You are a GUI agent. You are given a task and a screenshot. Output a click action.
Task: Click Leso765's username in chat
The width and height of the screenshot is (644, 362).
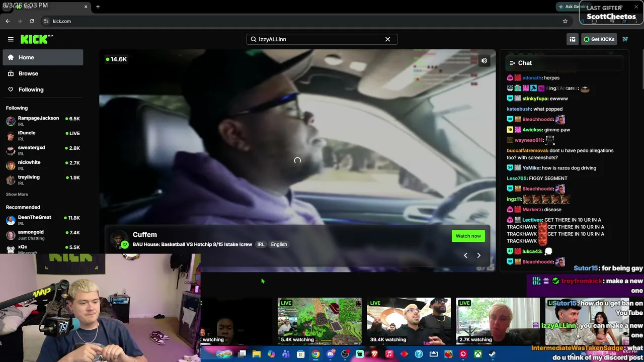(x=517, y=178)
